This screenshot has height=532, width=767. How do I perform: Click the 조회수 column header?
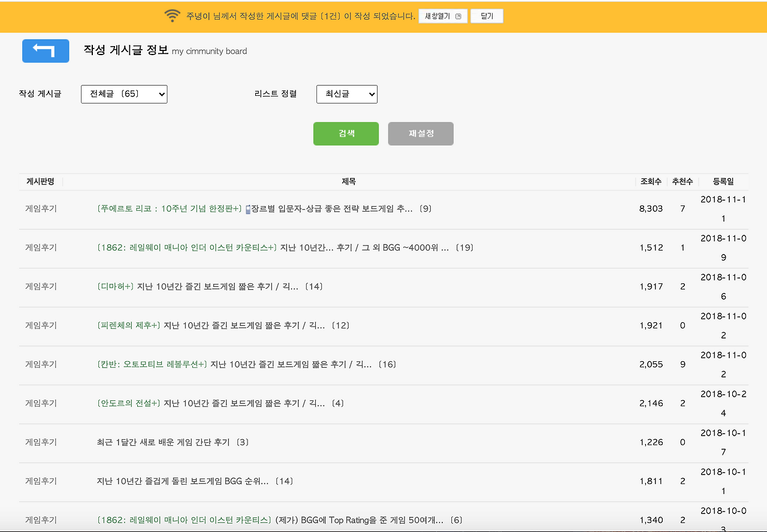pyautogui.click(x=651, y=182)
